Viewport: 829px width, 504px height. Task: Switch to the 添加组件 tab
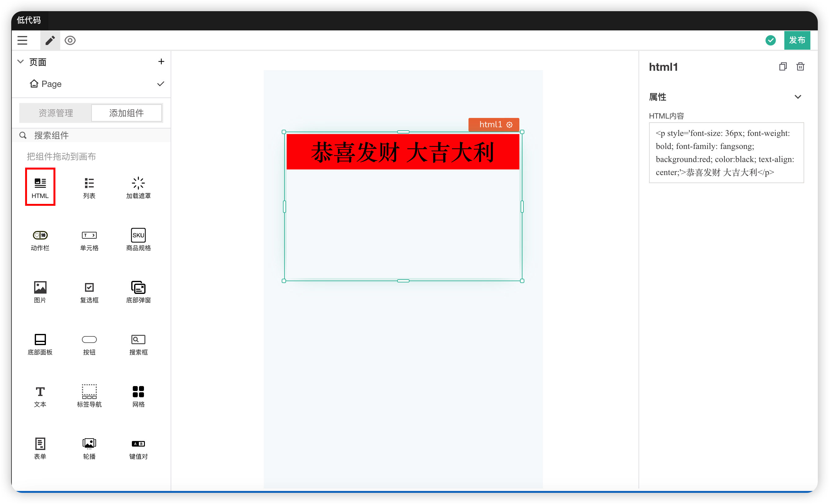(x=126, y=113)
